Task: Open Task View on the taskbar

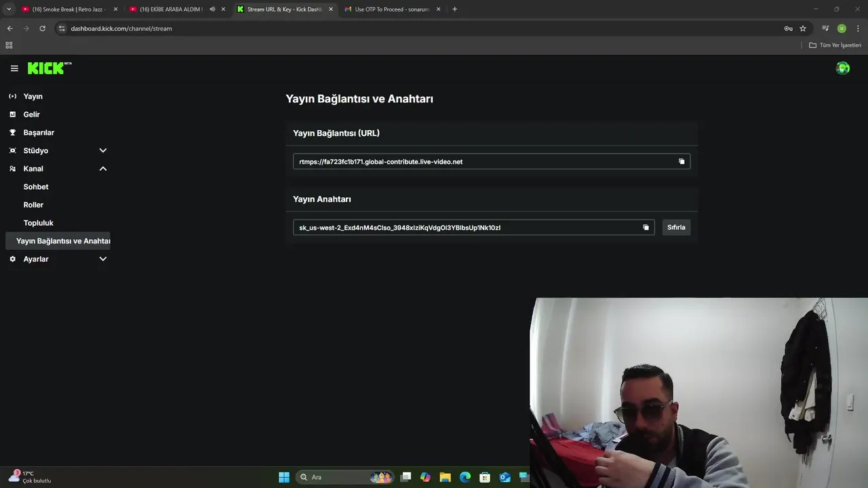Action: (406, 477)
